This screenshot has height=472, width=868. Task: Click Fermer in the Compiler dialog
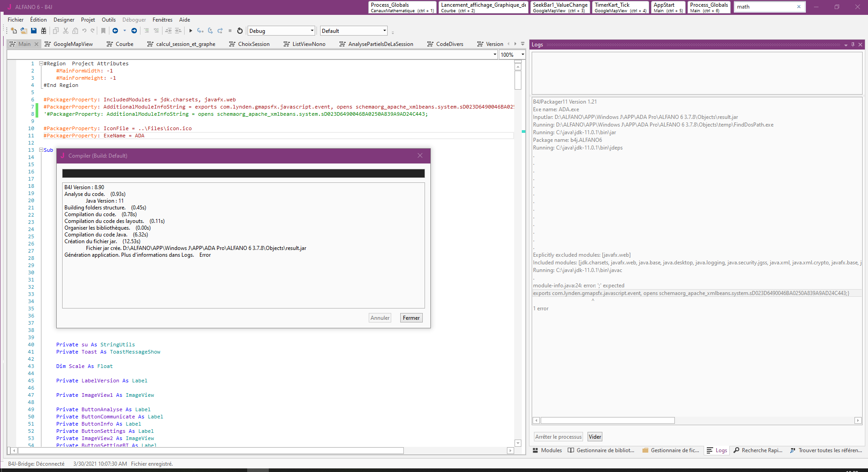click(411, 318)
